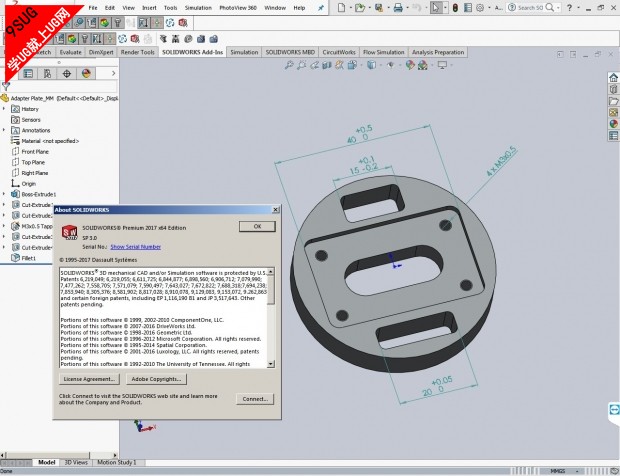Image resolution: width=620 pixels, height=476 pixels.
Task: Switch to SOLIDWORKS MBD tab
Action: tap(290, 52)
